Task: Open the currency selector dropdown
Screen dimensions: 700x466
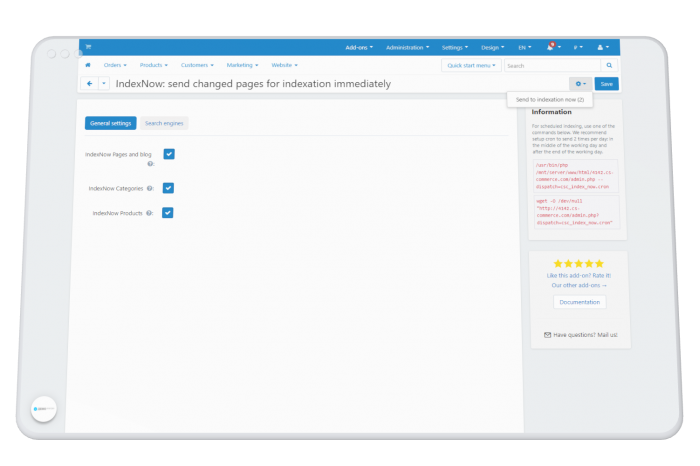Action: [578, 47]
